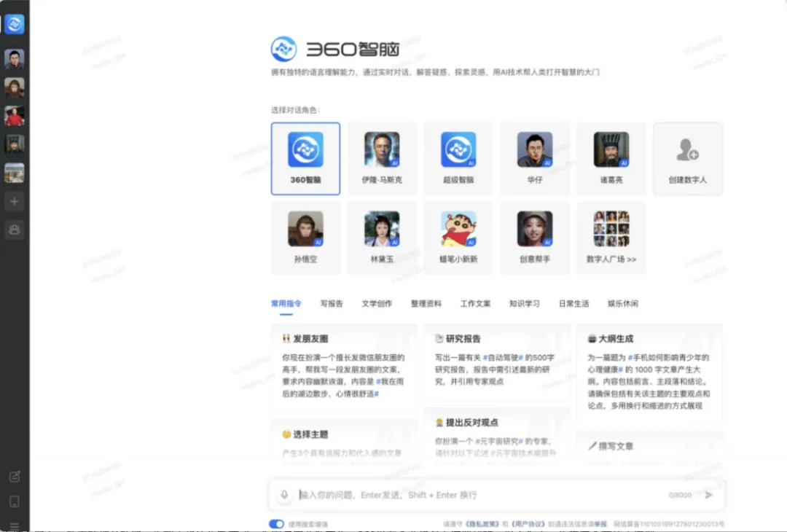Choose the 选择主题 prompt card
This screenshot has height=532, width=787.
click(x=344, y=442)
